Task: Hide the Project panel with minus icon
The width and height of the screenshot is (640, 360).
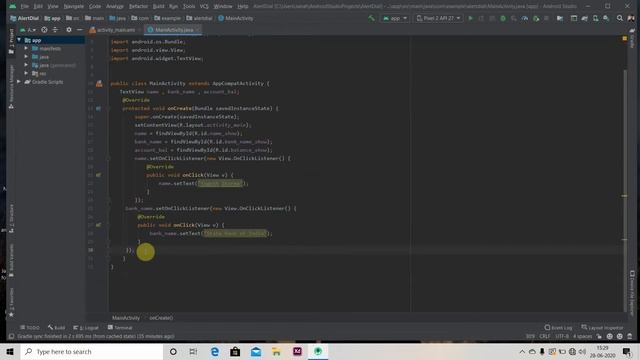Action: pyautogui.click(x=80, y=30)
